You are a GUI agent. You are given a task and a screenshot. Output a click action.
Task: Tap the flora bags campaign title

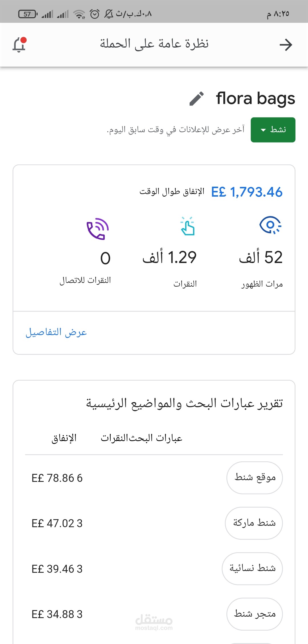pos(255,99)
